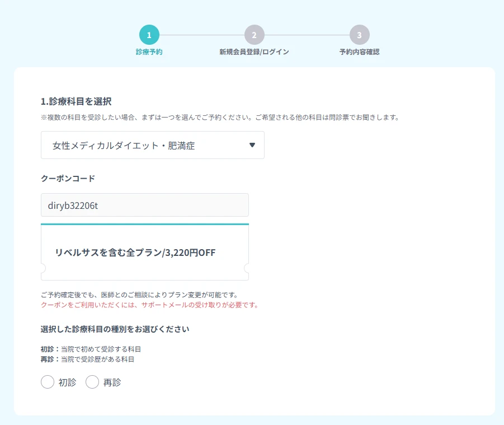
Task: Click the progress line between step 1 and 2
Action: click(200, 35)
